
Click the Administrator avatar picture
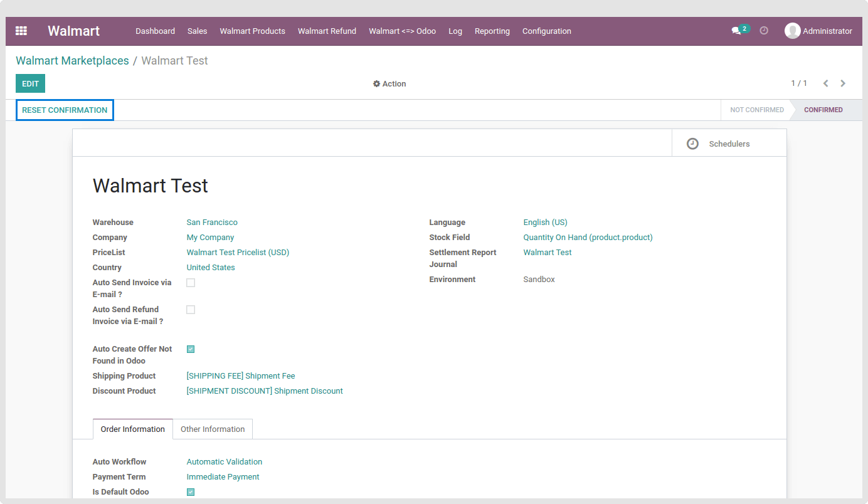pos(792,31)
